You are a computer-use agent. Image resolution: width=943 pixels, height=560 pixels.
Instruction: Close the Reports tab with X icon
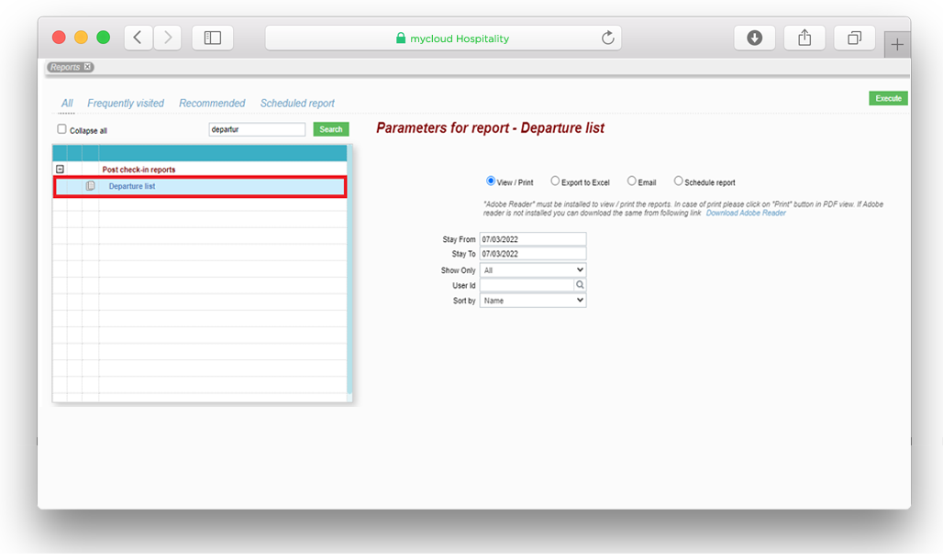(x=88, y=67)
